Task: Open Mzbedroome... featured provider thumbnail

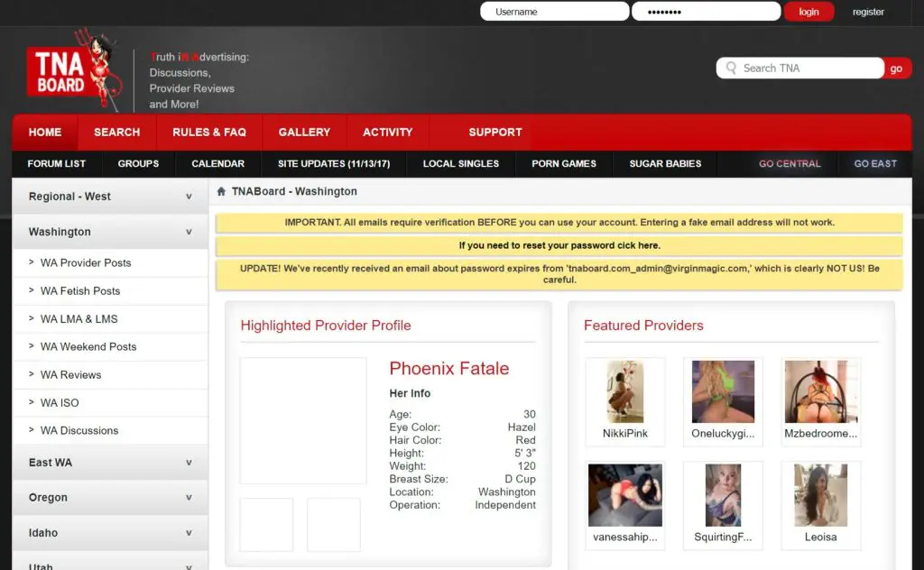Action: (x=821, y=391)
